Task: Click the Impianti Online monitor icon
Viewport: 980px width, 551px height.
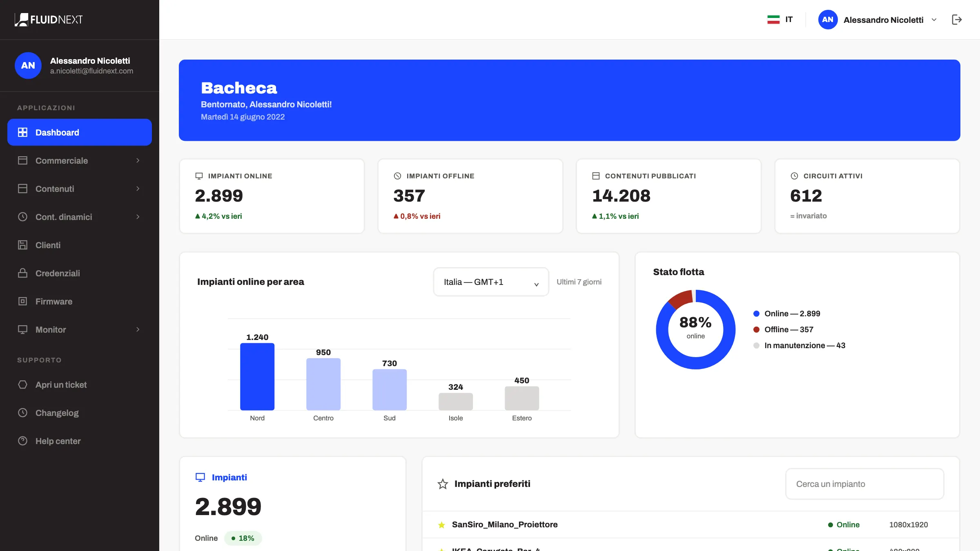Action: tap(199, 176)
